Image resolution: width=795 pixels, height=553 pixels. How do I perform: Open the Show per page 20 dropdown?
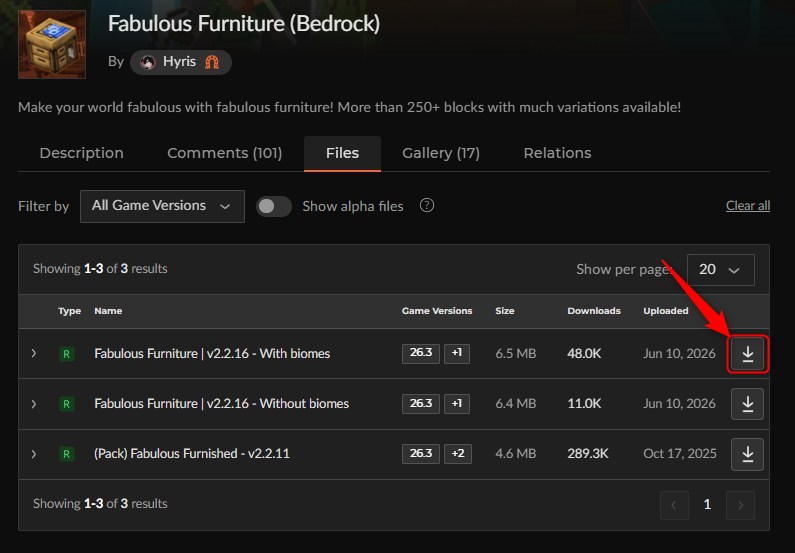[720, 270]
